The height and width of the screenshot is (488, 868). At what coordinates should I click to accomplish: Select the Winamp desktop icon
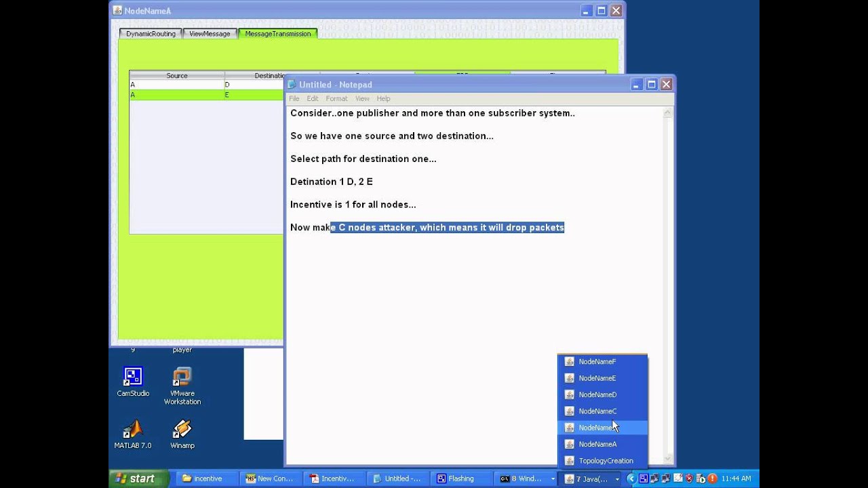182,434
